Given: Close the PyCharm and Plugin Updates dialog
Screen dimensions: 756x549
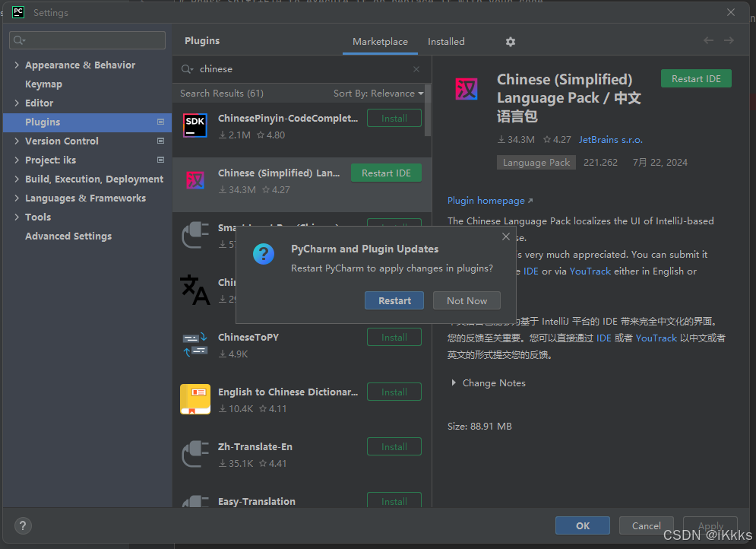Looking at the screenshot, I should (x=506, y=236).
